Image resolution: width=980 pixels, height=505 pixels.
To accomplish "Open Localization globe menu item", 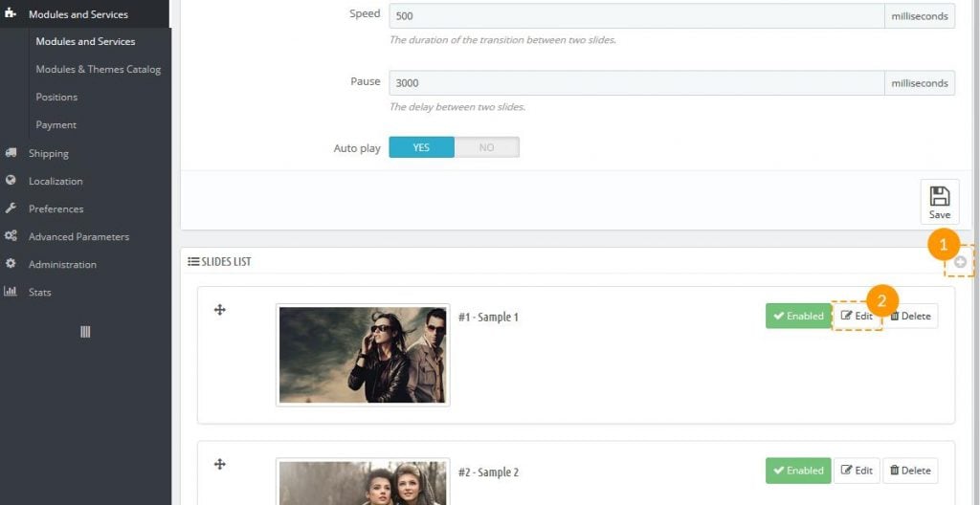I will pos(56,181).
